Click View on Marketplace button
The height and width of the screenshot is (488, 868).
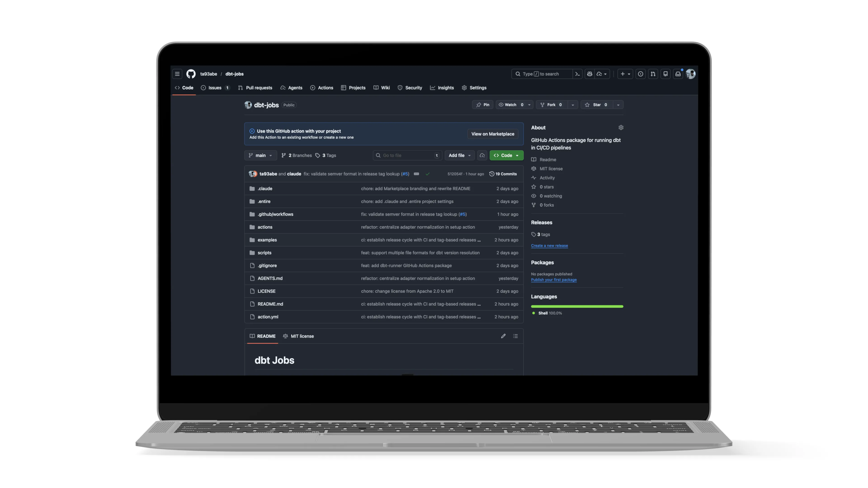493,134
